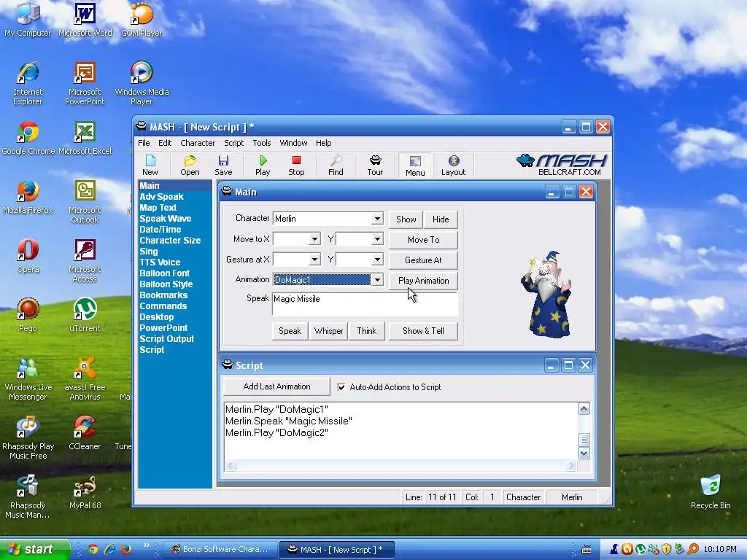Viewport: 747px width, 560px height.
Task: Open the File menu
Action: (144, 143)
